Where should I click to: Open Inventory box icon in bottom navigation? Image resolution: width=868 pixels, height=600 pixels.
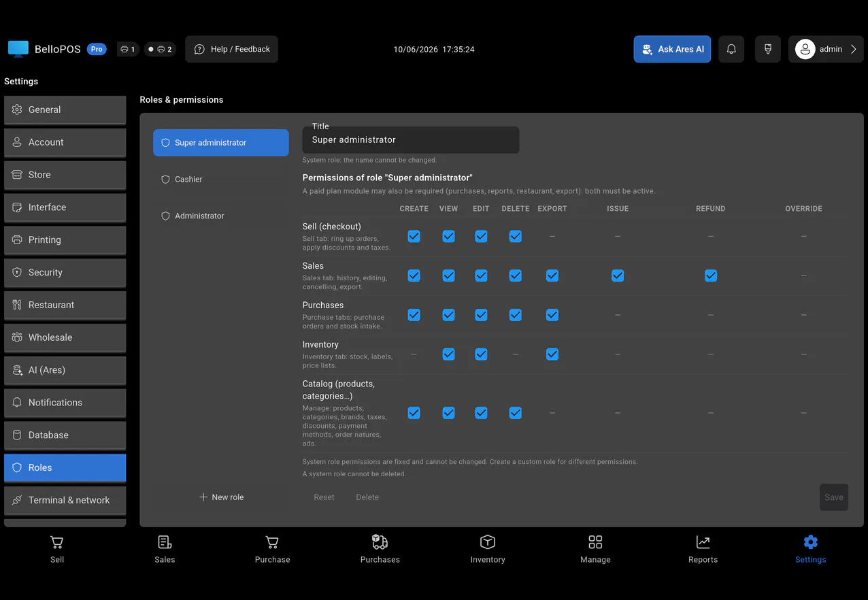(x=488, y=550)
